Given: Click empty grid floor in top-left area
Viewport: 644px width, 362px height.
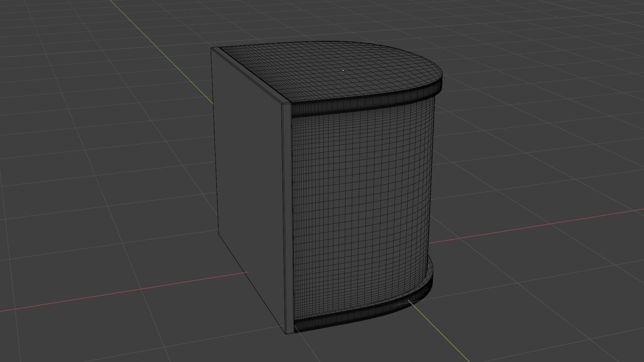Looking at the screenshot, I should (67, 67).
